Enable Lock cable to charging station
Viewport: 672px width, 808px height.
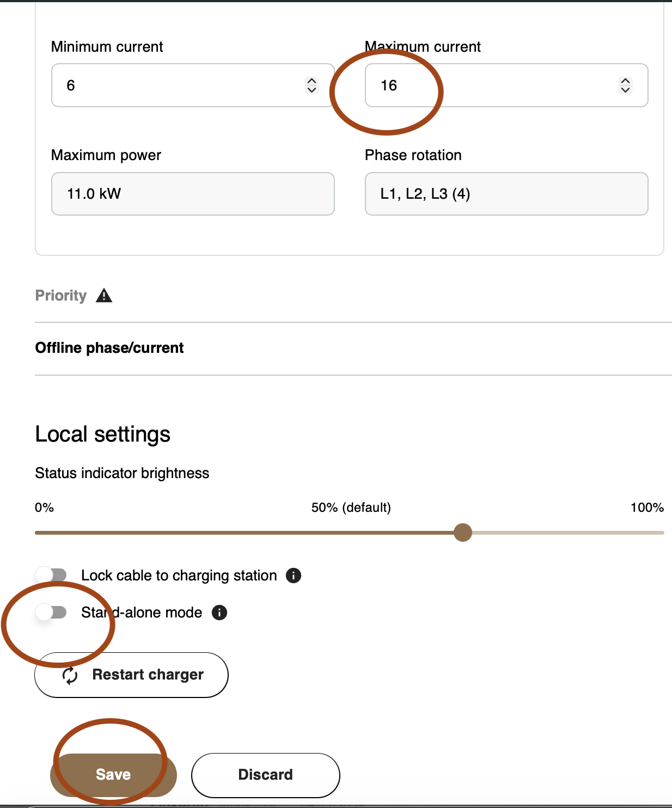[x=51, y=576]
